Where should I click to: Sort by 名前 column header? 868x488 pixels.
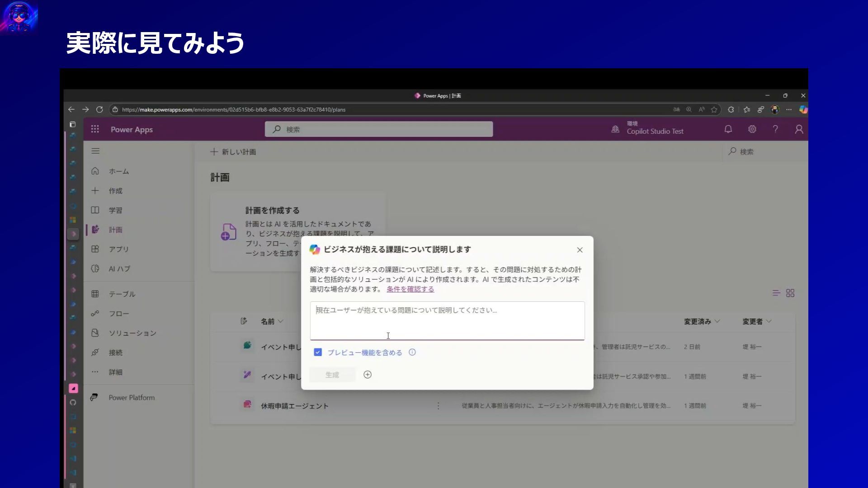(x=272, y=321)
